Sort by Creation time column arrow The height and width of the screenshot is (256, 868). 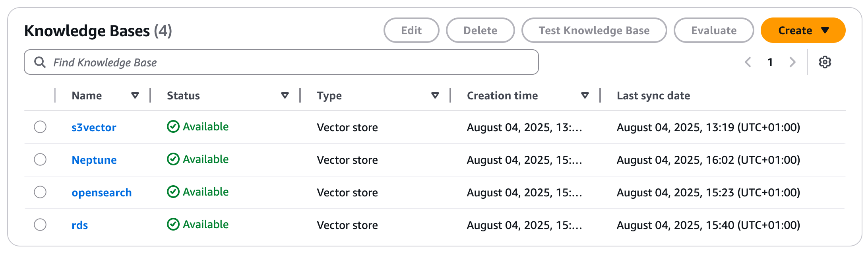[x=585, y=95]
